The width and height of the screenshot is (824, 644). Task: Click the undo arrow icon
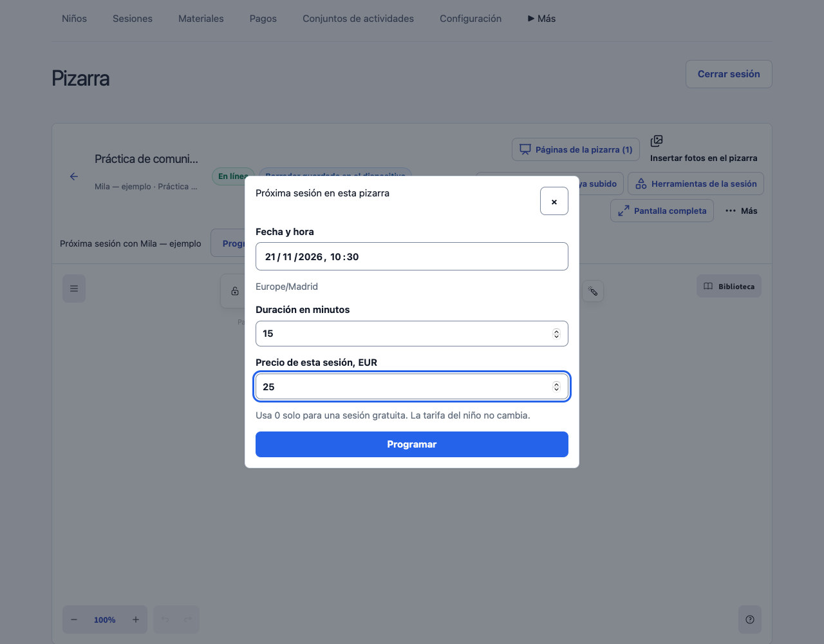[165, 620]
